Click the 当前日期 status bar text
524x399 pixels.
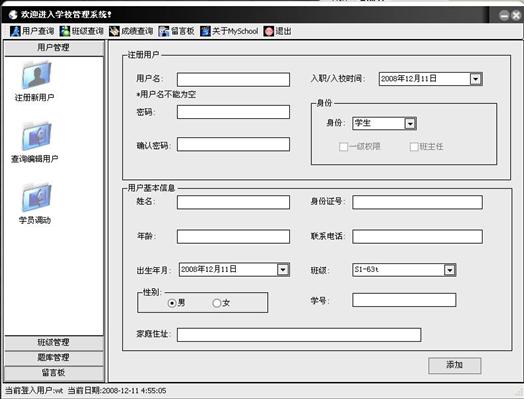(117, 390)
